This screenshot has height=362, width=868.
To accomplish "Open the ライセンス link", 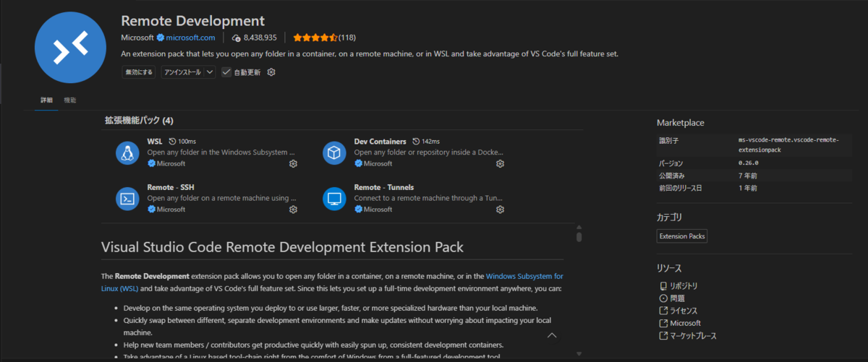I will [x=684, y=311].
